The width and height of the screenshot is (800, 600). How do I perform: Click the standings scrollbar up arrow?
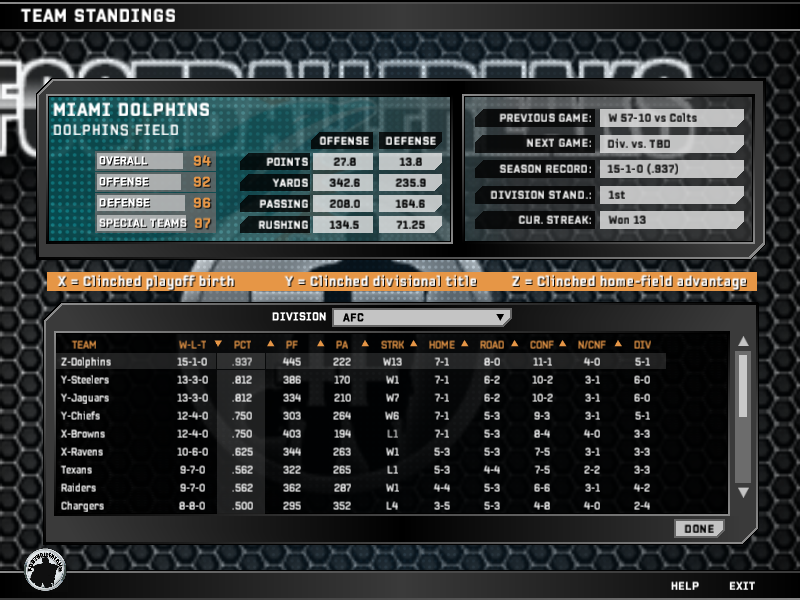[x=743, y=341]
